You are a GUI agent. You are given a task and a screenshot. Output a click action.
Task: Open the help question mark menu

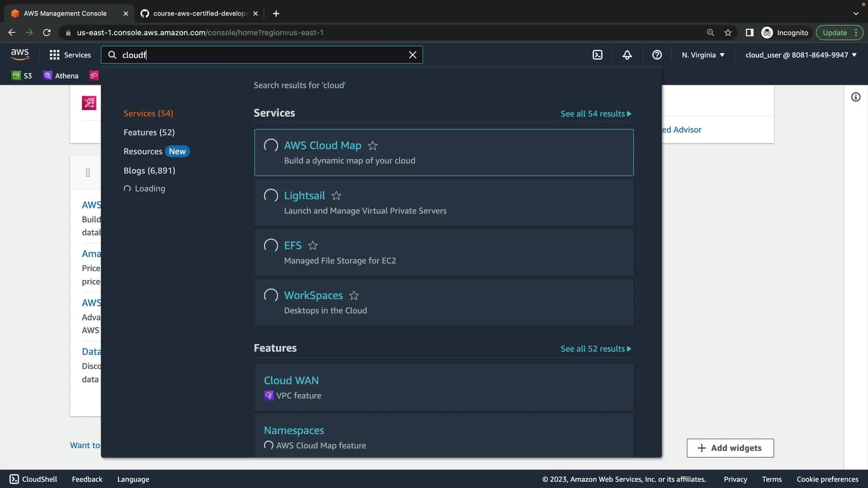tap(657, 55)
